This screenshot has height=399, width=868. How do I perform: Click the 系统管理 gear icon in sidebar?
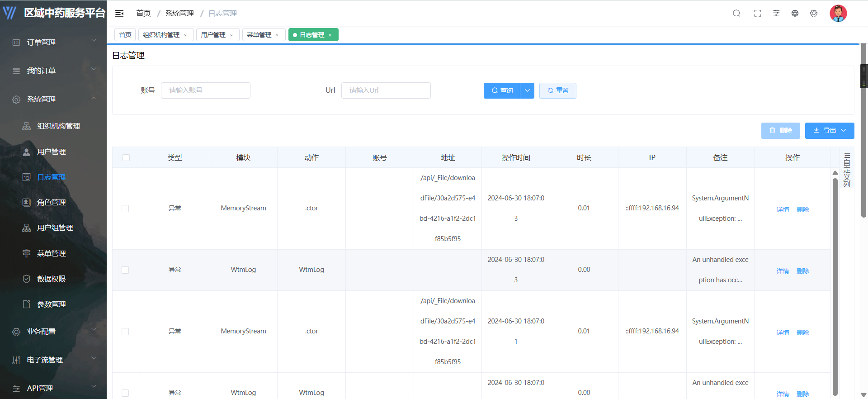[x=16, y=100]
